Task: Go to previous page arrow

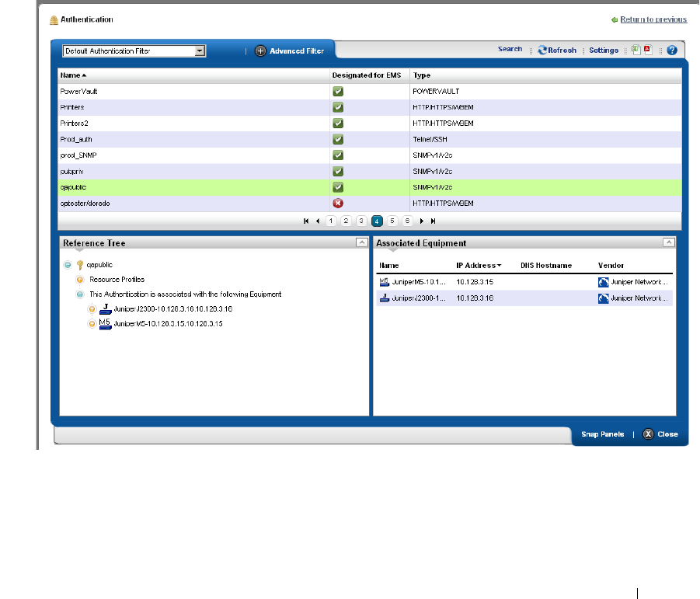Action: (x=318, y=221)
